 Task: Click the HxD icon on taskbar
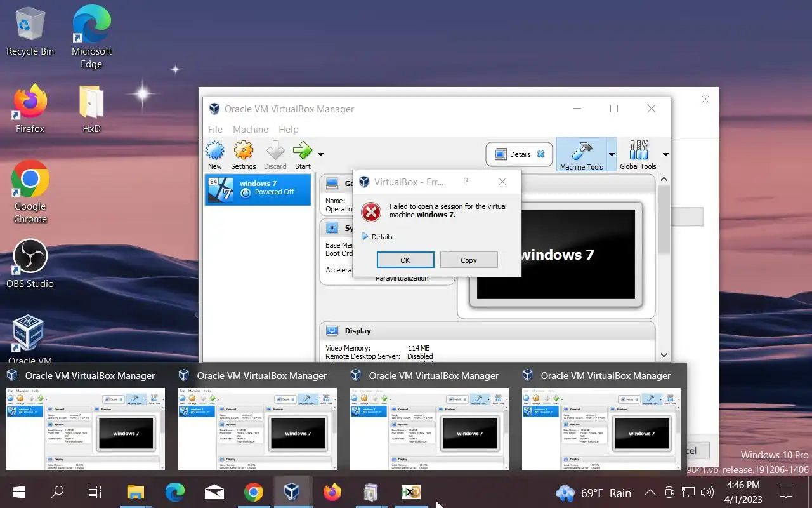(411, 492)
